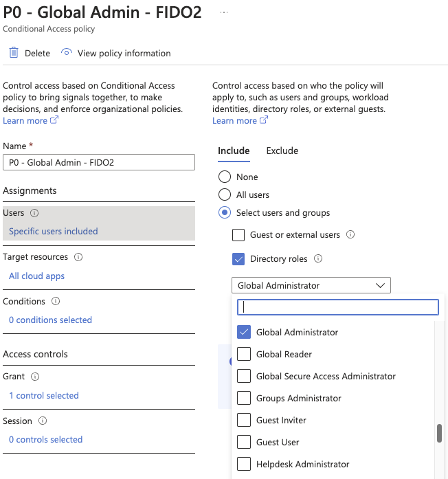Click info icon for Guest or external users
This screenshot has height=479, width=448.
tap(350, 234)
